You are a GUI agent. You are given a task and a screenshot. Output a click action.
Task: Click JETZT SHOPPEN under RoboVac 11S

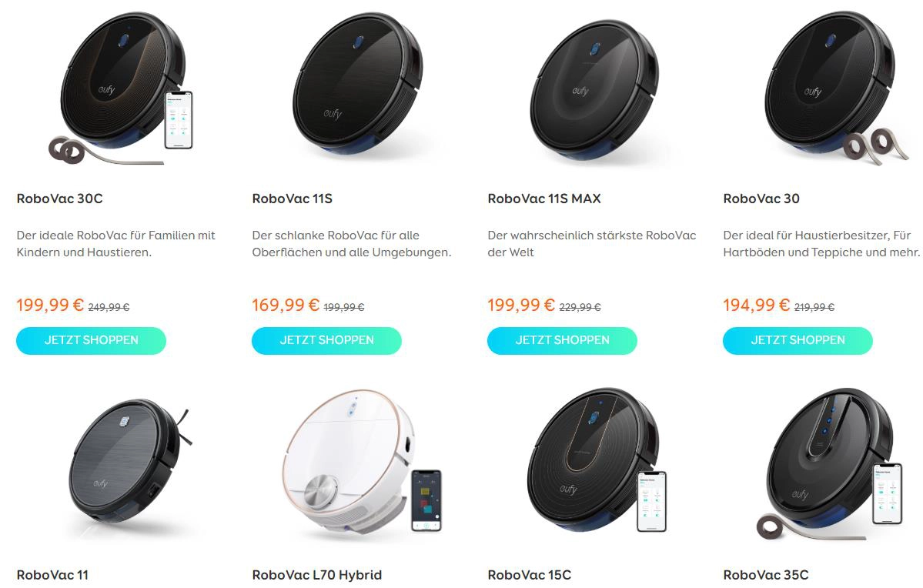click(326, 340)
